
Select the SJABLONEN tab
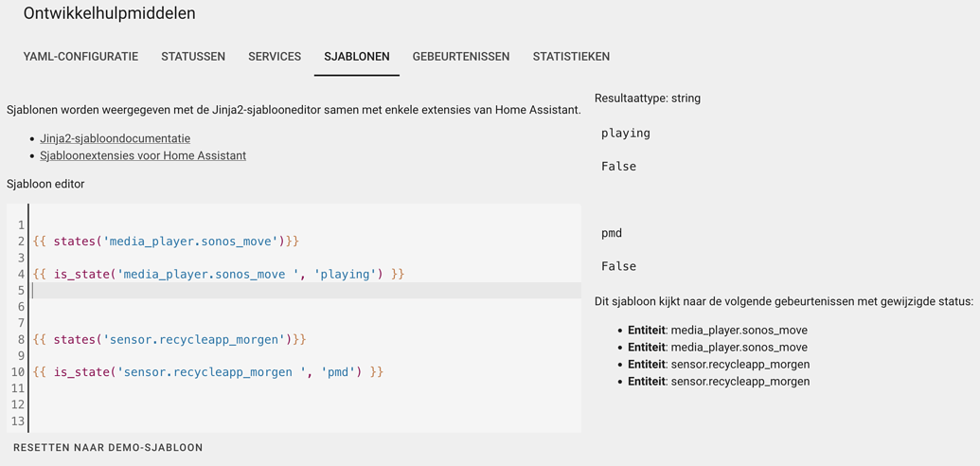(357, 56)
